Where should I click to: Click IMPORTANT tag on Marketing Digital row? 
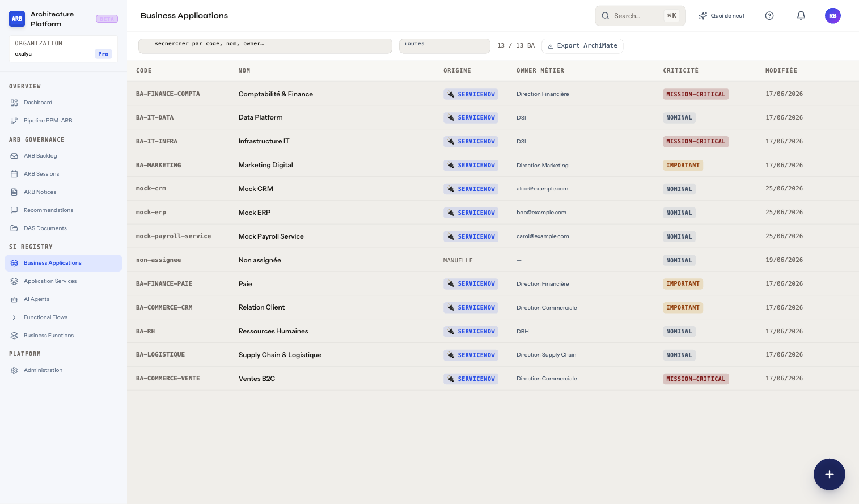pos(683,166)
